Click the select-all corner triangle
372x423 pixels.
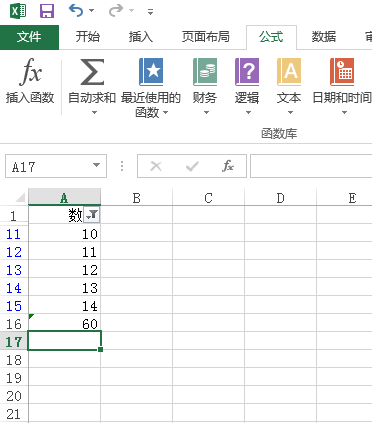click(x=20, y=198)
